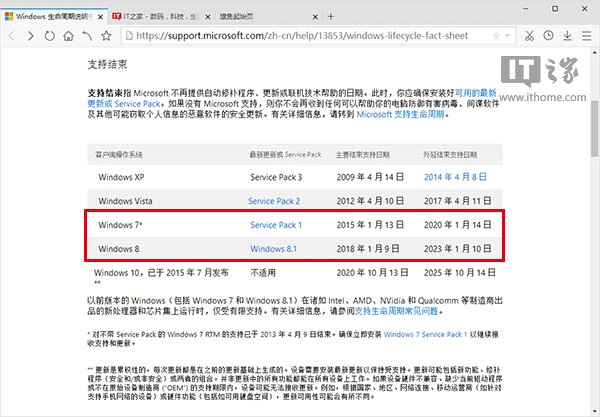Click the Windows XP table cell

tap(121, 177)
